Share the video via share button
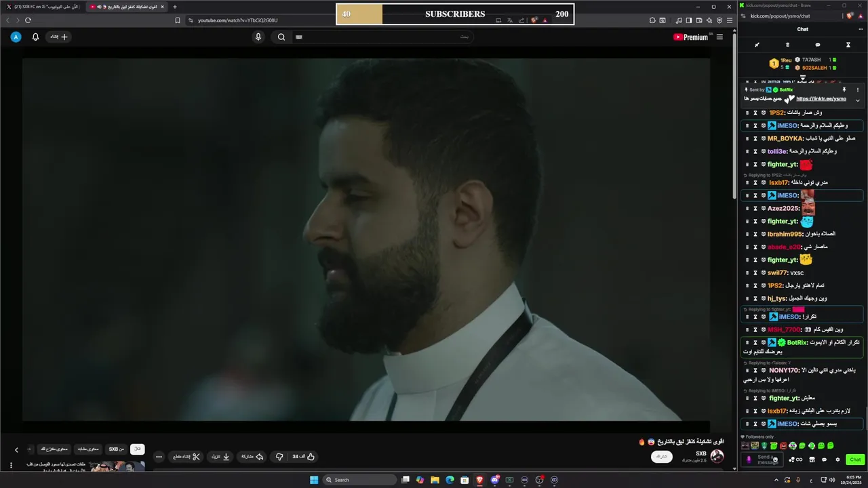Viewport: 868px width, 488px height. 252,457
